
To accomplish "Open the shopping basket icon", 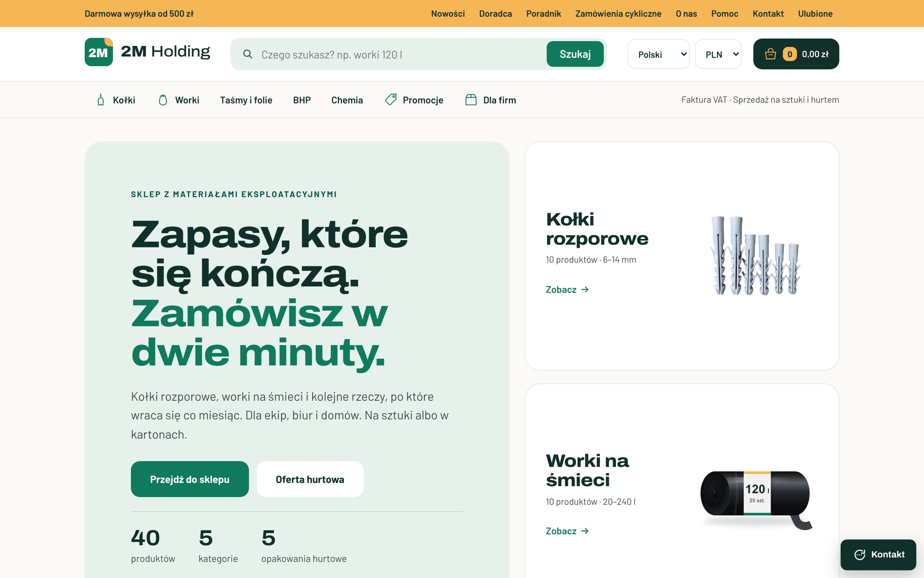I will [x=771, y=54].
